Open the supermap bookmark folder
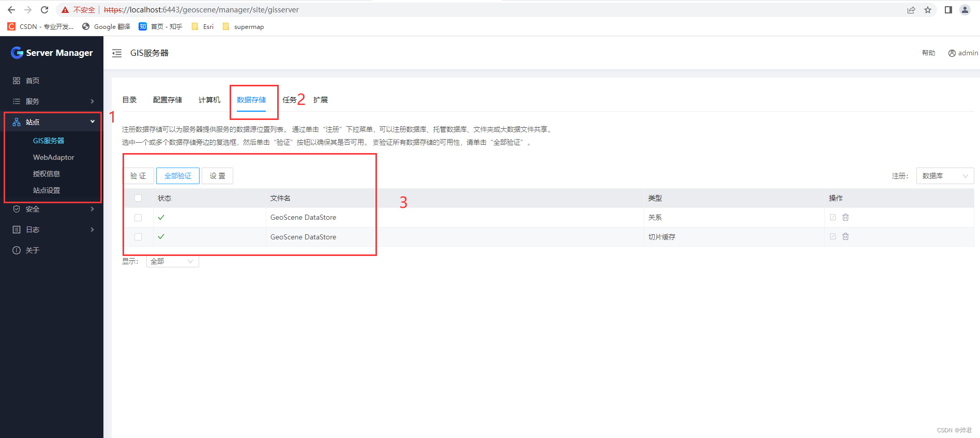Viewport: 980px width, 438px height. tap(243, 26)
